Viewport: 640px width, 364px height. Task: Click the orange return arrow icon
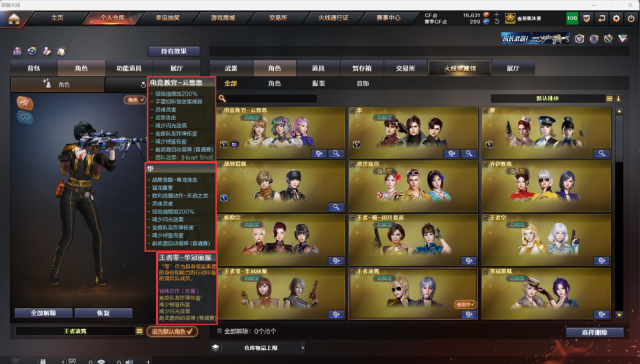(601, 18)
